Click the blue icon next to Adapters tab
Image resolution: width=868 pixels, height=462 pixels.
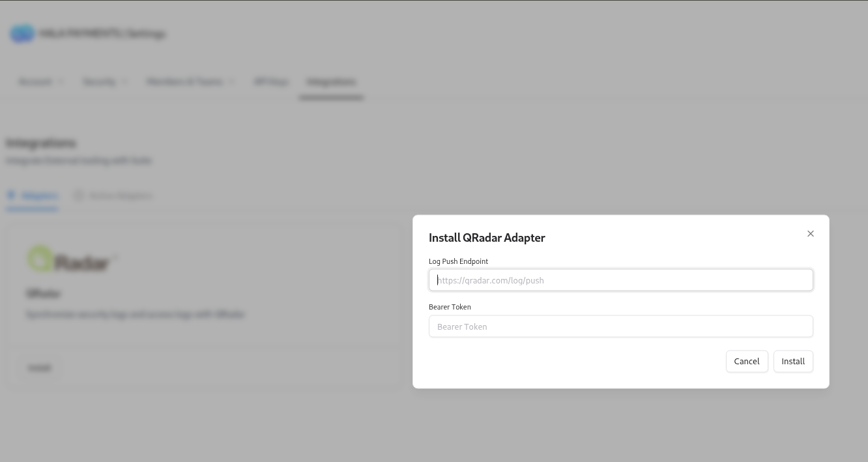11,195
